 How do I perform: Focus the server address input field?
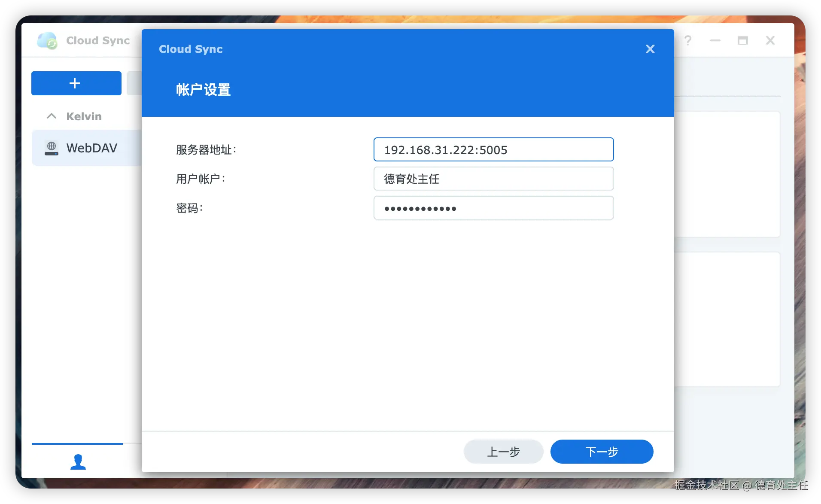tap(493, 150)
